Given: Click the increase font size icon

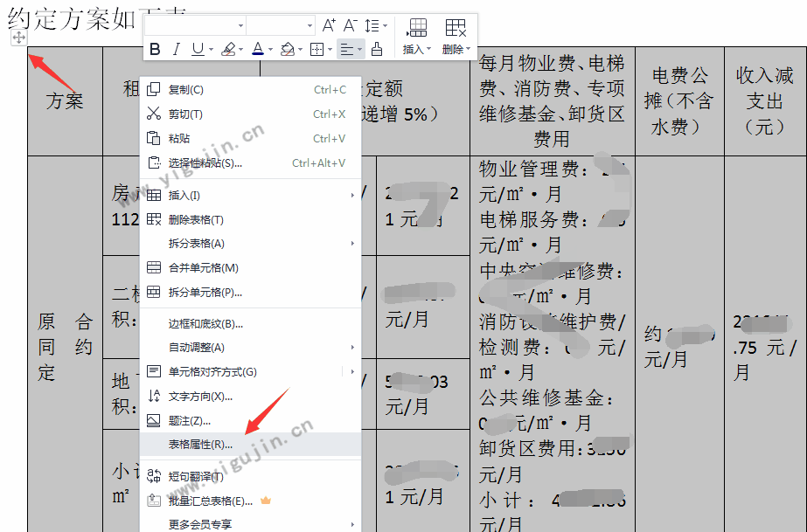Looking at the screenshot, I should pos(329,25).
